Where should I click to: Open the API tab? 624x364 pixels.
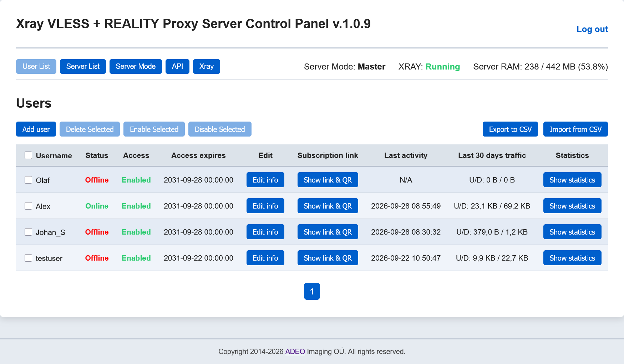177,66
